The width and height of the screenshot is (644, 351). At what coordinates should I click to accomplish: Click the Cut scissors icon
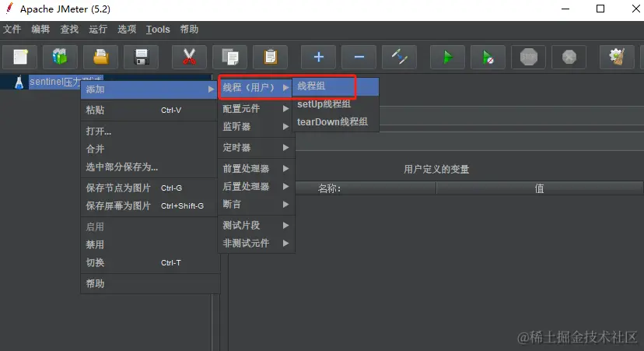click(x=189, y=57)
